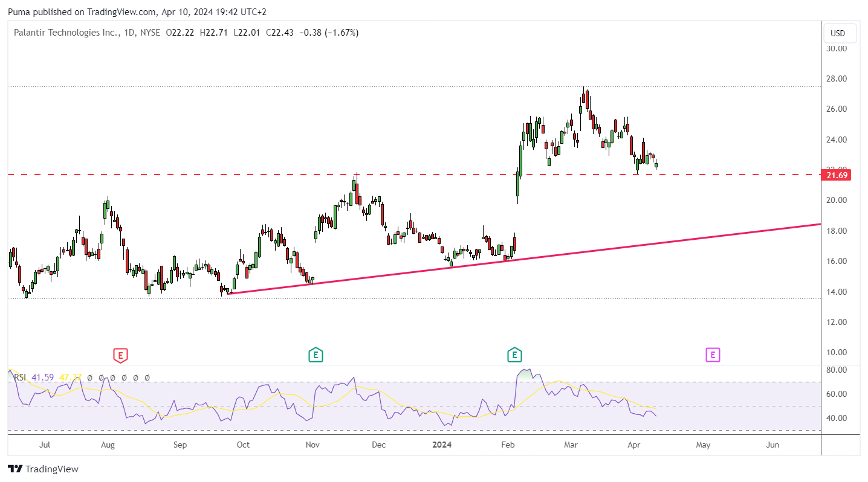Click the 80.00 RSI scale label
This screenshot has width=868, height=482.
point(837,370)
